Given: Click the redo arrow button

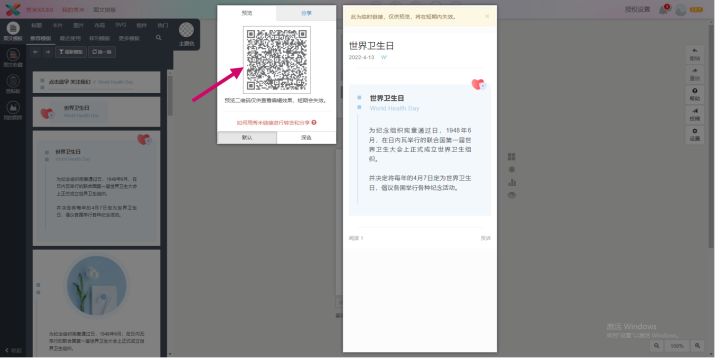Looking at the screenshot, I should point(695,75).
